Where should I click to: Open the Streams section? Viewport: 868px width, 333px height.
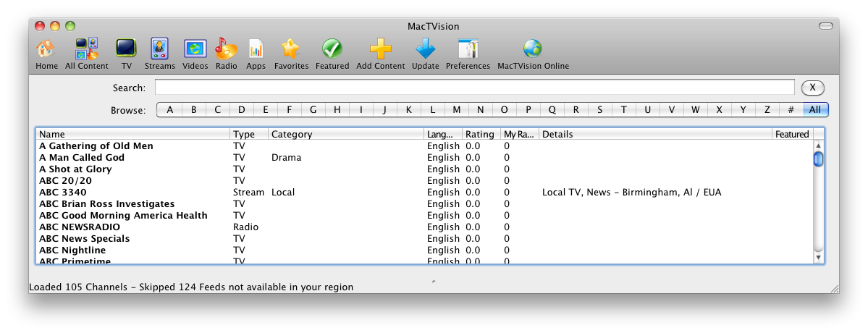tap(159, 54)
